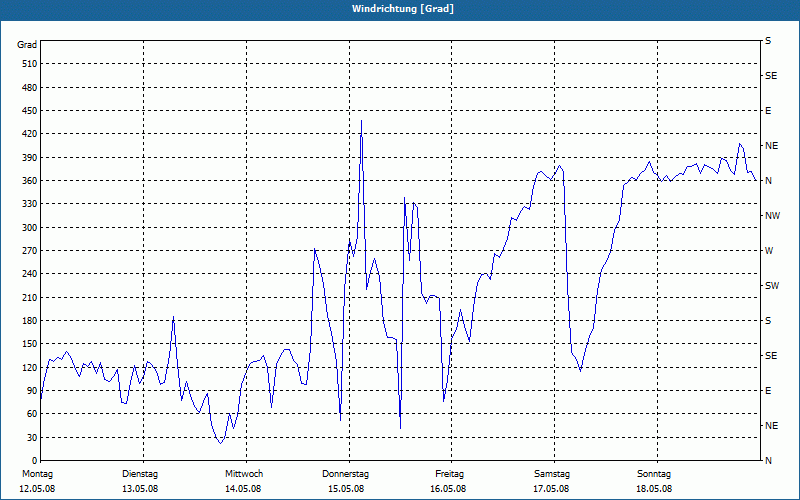Select the 'SW' compass label

772,286
